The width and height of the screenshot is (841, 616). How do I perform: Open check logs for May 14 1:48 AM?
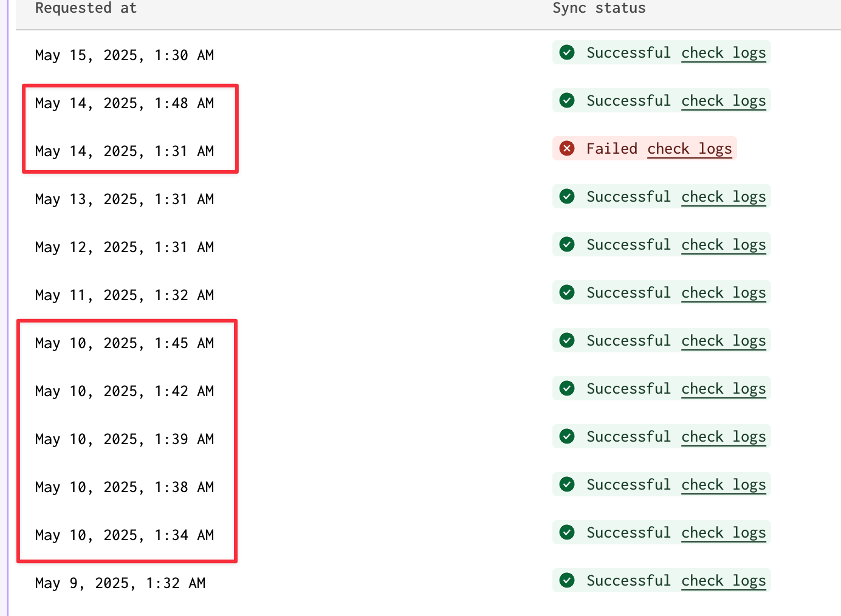723,101
